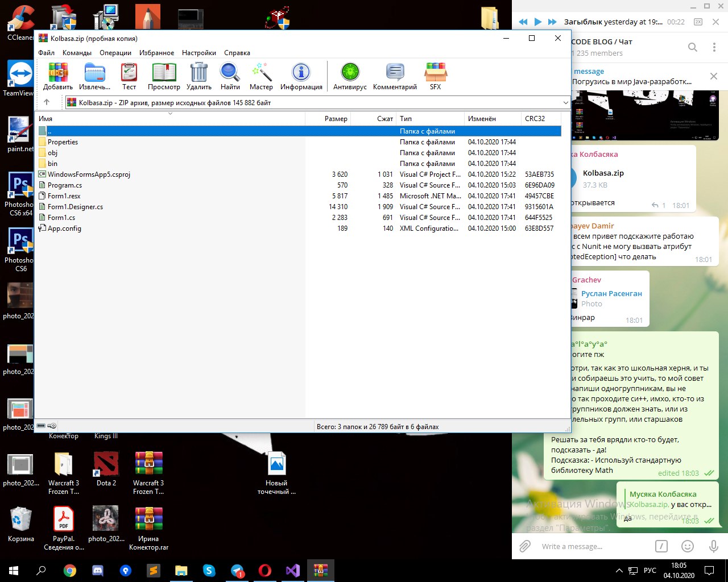
Task: Open Chrome from the taskbar
Action: pos(70,570)
